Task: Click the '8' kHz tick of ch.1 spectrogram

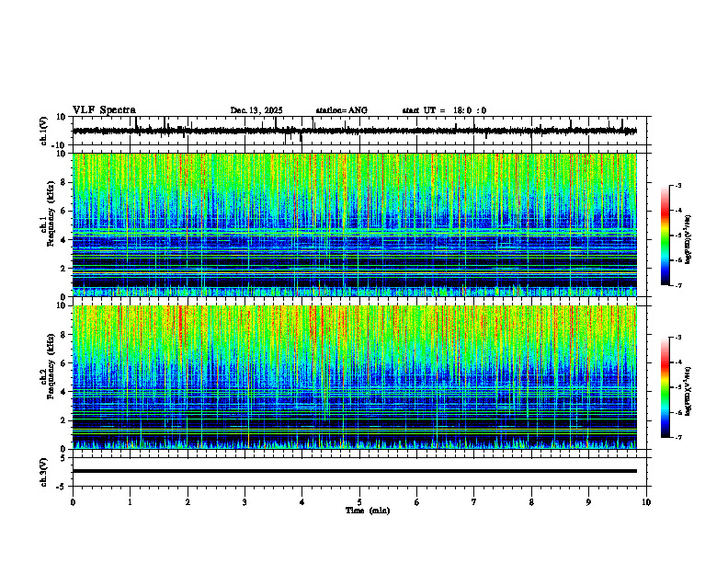Action: [64, 182]
